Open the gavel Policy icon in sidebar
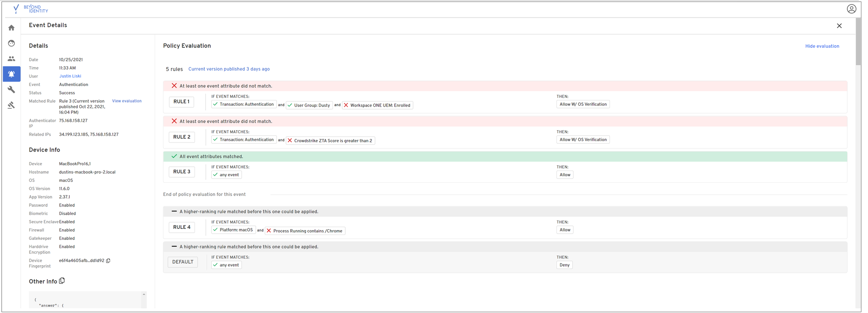The height and width of the screenshot is (313, 868). tap(11, 105)
